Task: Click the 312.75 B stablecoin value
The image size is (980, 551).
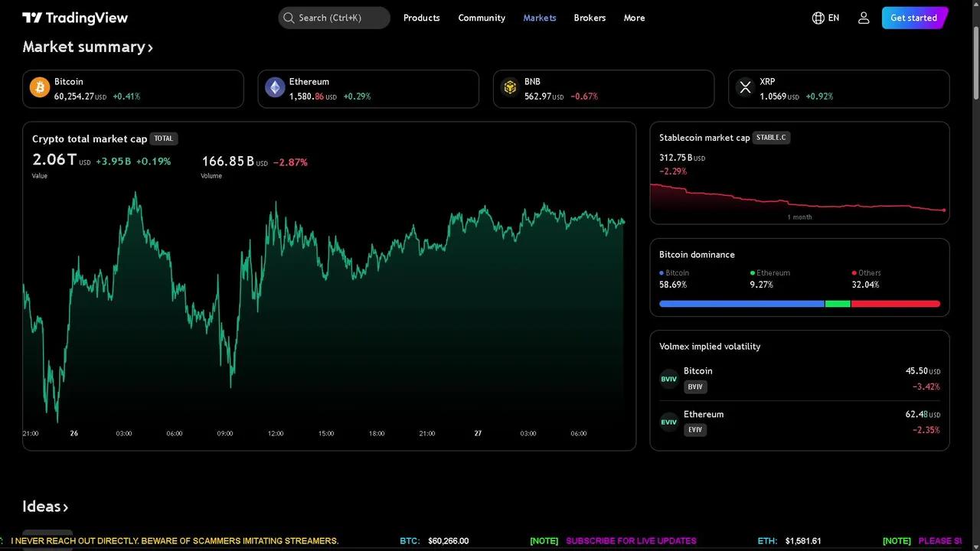Action: [x=676, y=158]
